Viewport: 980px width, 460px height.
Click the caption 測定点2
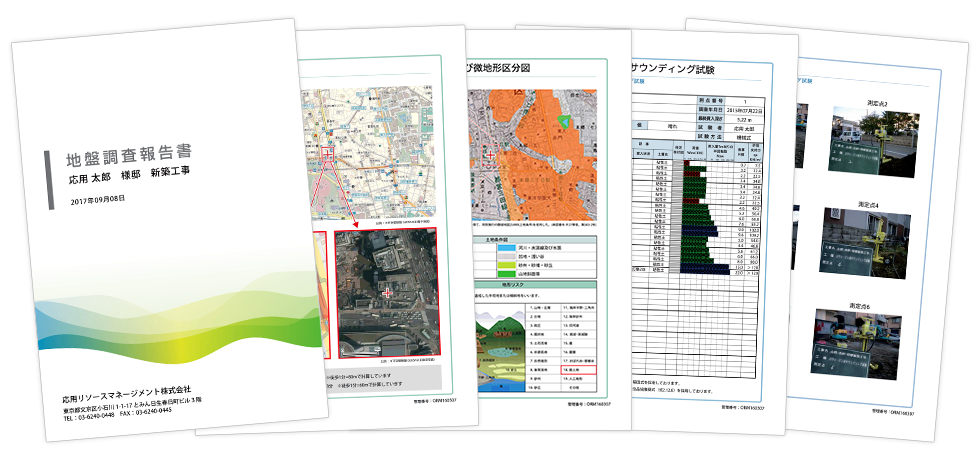click(879, 102)
